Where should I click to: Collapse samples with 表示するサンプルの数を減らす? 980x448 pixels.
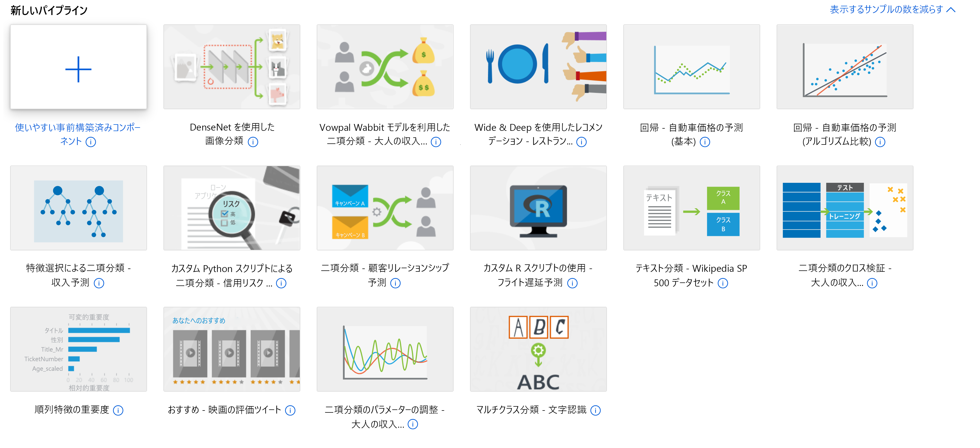886,10
